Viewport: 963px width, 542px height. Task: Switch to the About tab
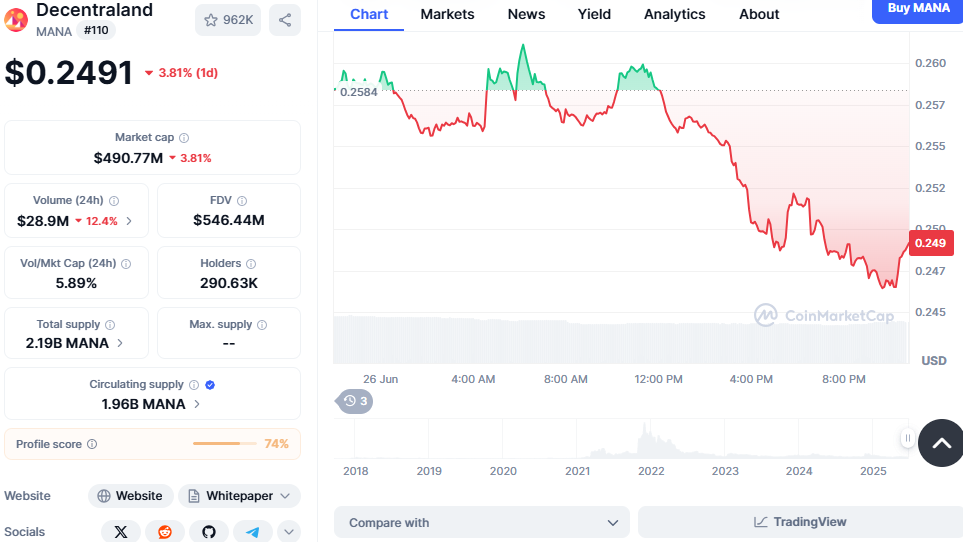(x=759, y=14)
